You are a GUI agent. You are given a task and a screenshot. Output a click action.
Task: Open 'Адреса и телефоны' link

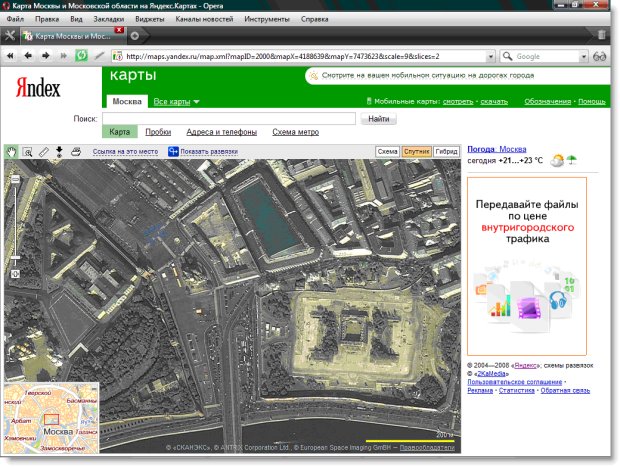click(x=221, y=132)
